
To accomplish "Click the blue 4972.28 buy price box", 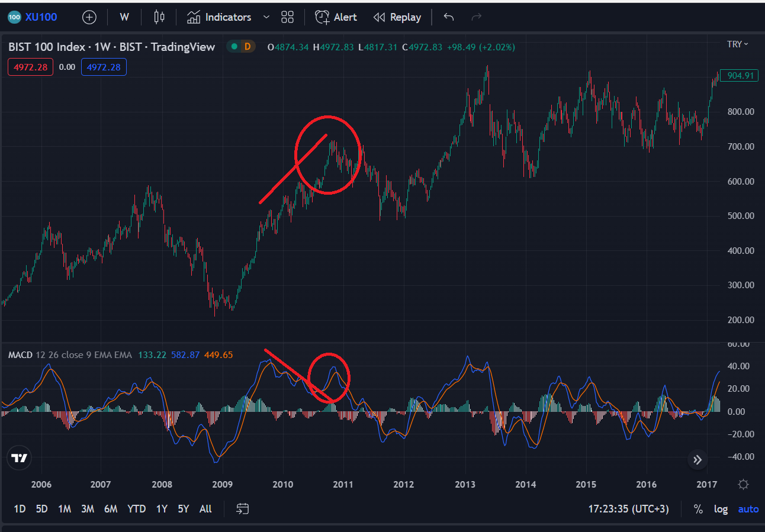I will (x=104, y=67).
